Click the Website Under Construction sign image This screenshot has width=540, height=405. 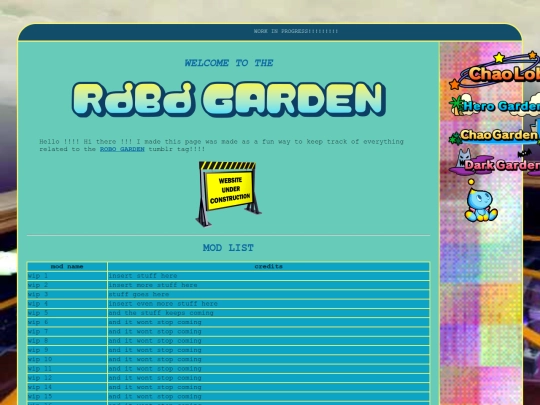pos(228,194)
